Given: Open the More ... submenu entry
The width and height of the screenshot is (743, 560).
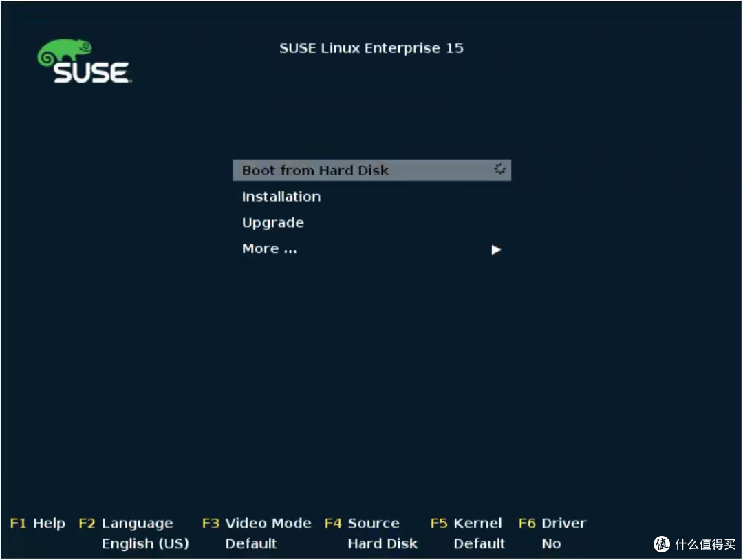Looking at the screenshot, I should point(269,249).
